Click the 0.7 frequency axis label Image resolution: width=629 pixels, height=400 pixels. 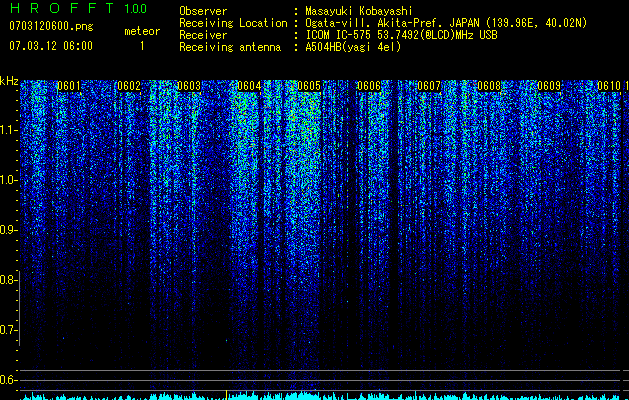coord(8,330)
